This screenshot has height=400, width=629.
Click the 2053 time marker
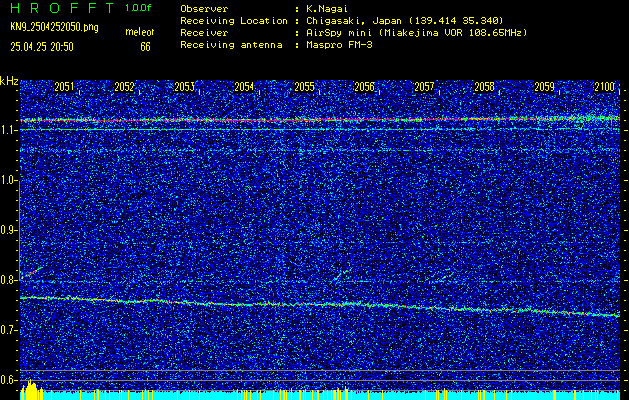point(184,87)
